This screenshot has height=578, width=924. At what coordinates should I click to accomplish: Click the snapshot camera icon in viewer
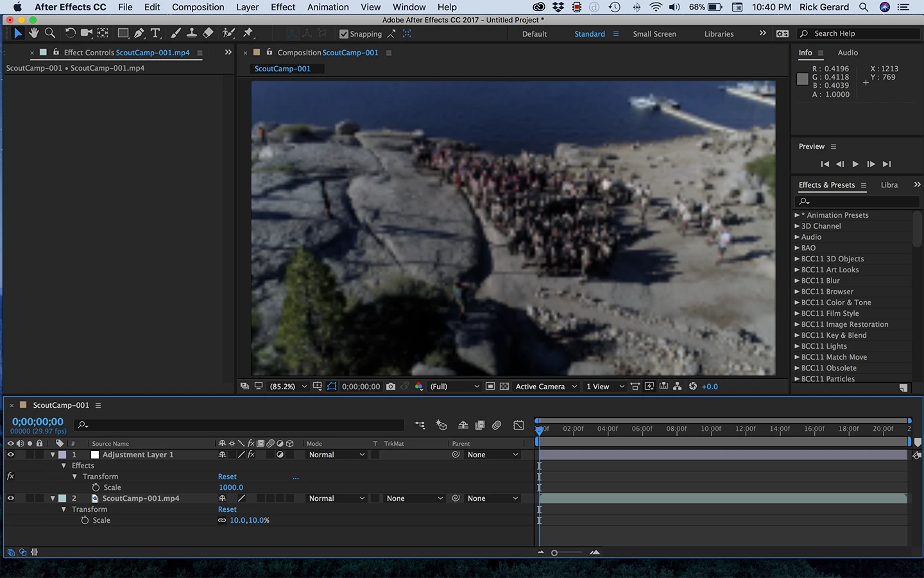(391, 387)
